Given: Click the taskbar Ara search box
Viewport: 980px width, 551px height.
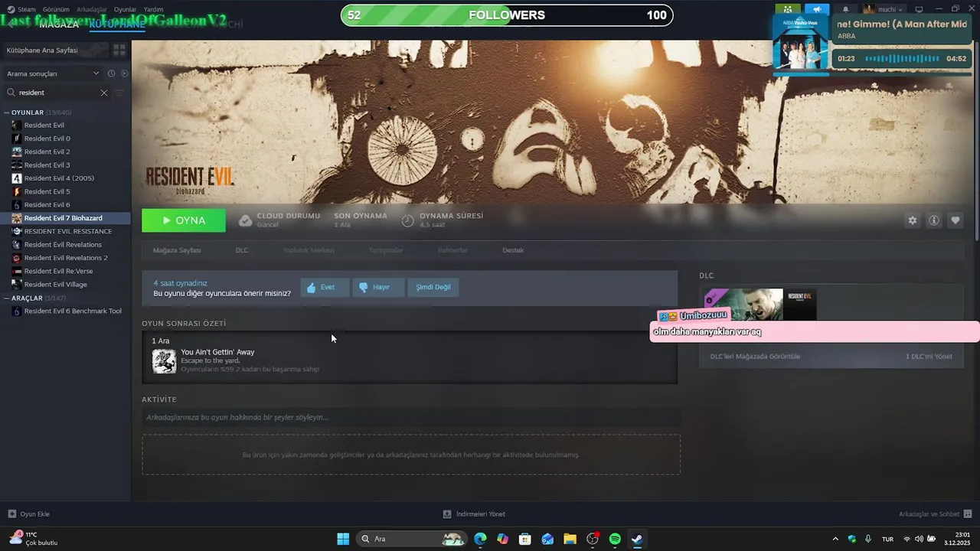Looking at the screenshot, I should [x=413, y=539].
